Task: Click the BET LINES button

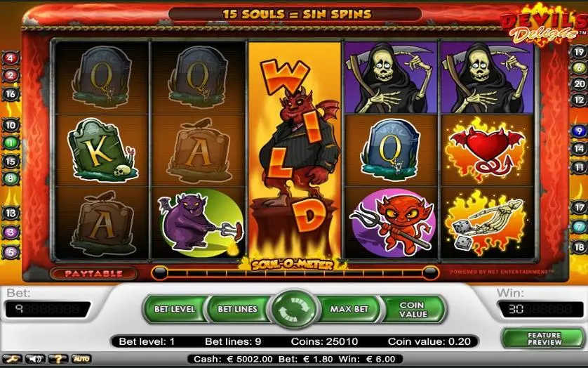Action: pos(237,309)
